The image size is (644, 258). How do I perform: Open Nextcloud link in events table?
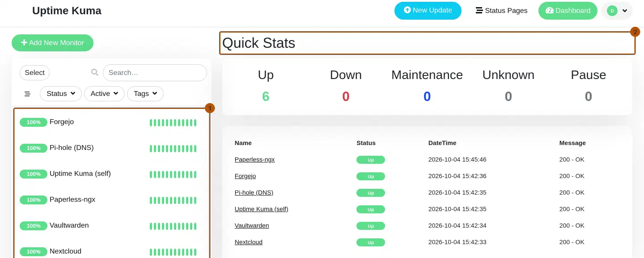(248, 242)
